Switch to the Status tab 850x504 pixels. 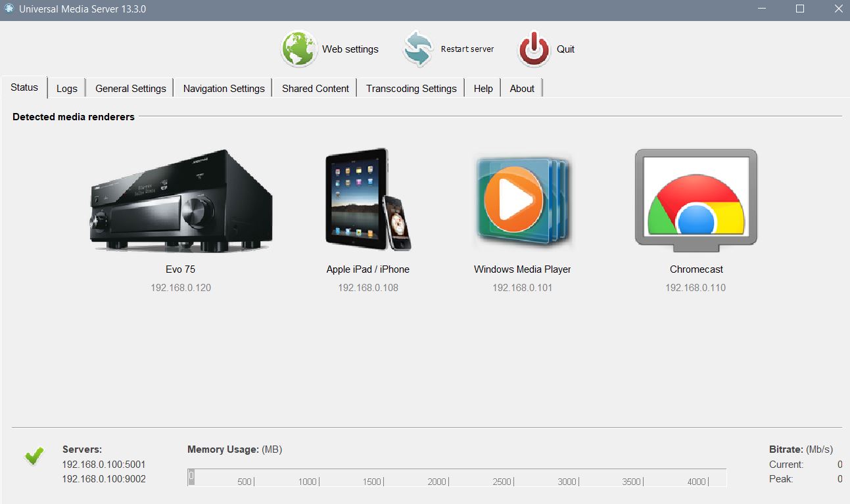tap(24, 87)
